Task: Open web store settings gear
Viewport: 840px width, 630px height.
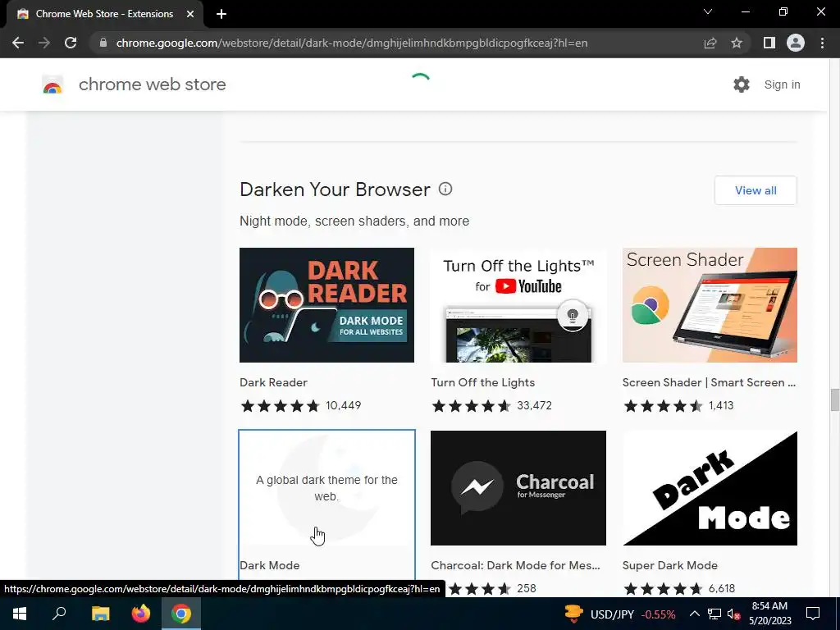Action: point(742,84)
